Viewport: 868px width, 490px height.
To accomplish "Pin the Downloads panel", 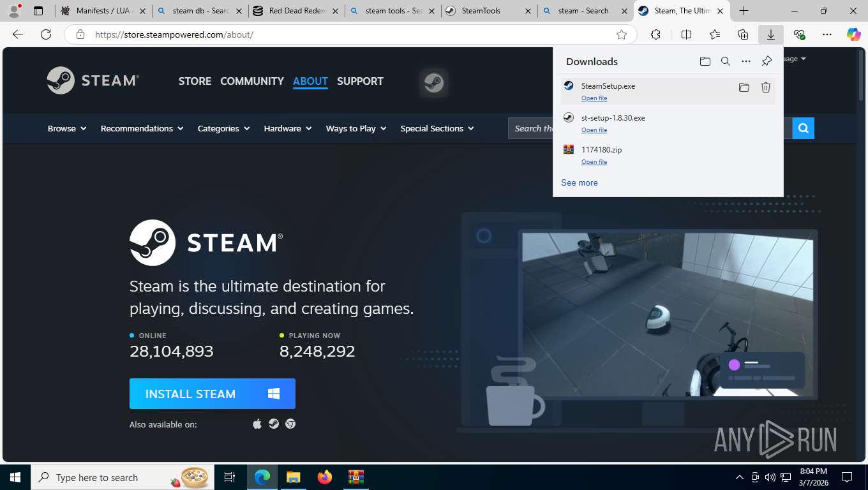I will tap(767, 61).
